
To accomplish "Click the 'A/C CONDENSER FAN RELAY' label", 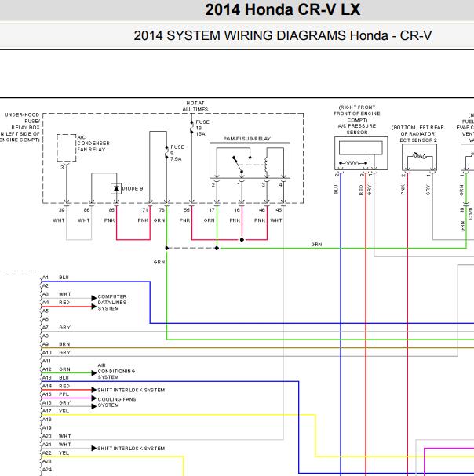I will [x=93, y=144].
